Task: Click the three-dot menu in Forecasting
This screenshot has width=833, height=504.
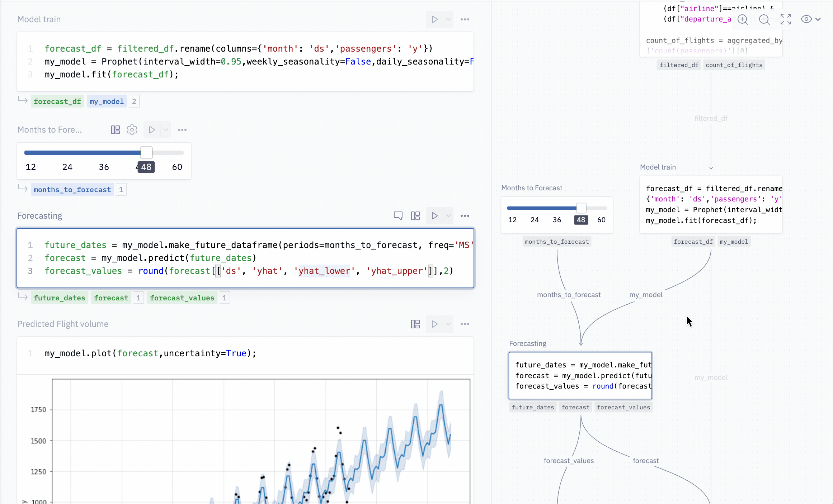Action: point(465,216)
